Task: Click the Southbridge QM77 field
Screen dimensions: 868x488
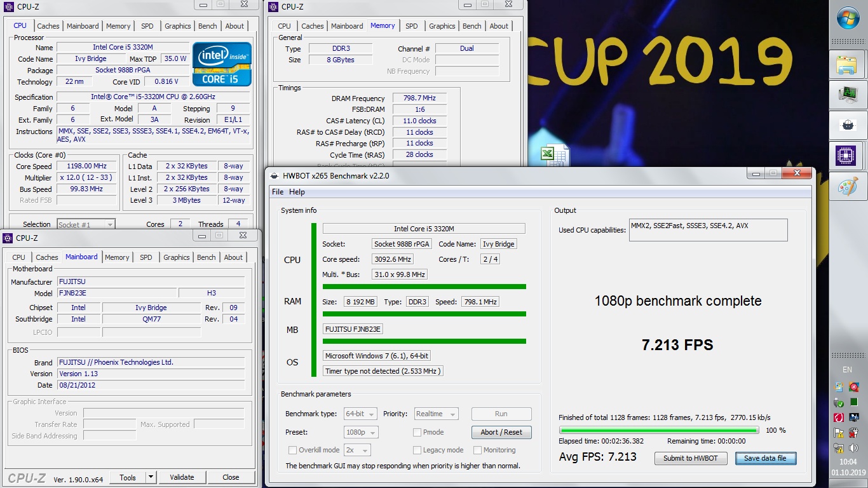Action: click(x=152, y=319)
